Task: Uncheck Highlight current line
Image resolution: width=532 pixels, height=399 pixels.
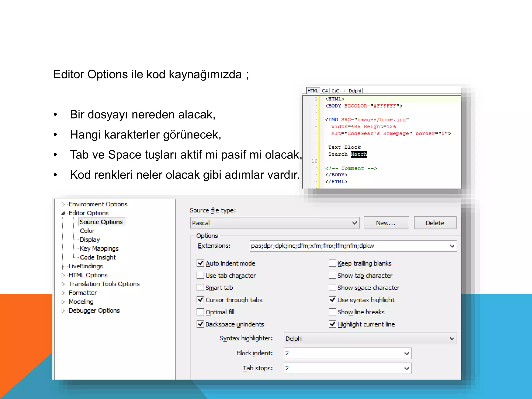Action: 332,324
